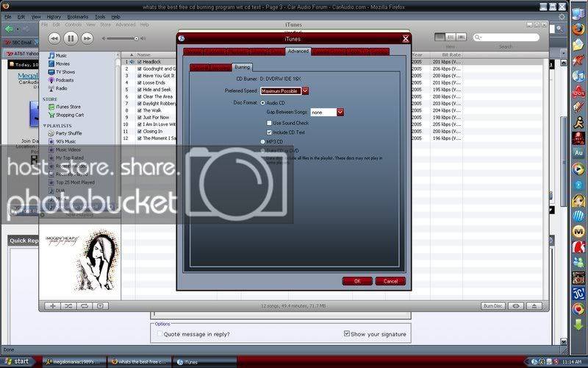The height and width of the screenshot is (368, 588).
Task: Select the song Clear The Area
Action: [x=158, y=96]
